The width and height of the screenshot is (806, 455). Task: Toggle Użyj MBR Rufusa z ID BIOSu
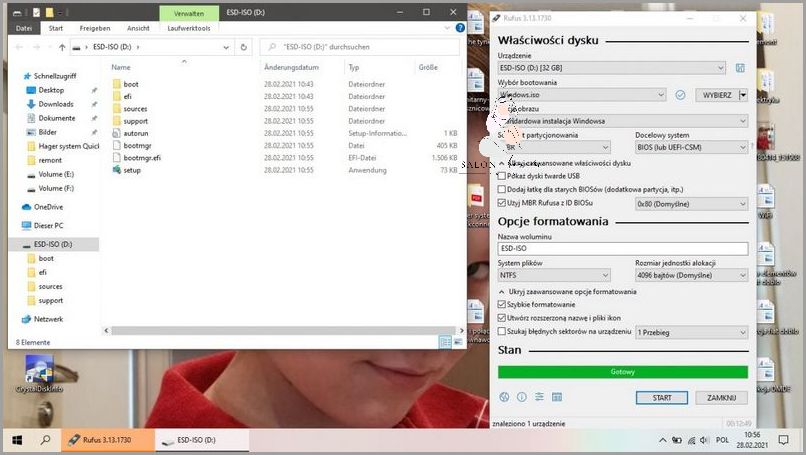pyautogui.click(x=502, y=203)
